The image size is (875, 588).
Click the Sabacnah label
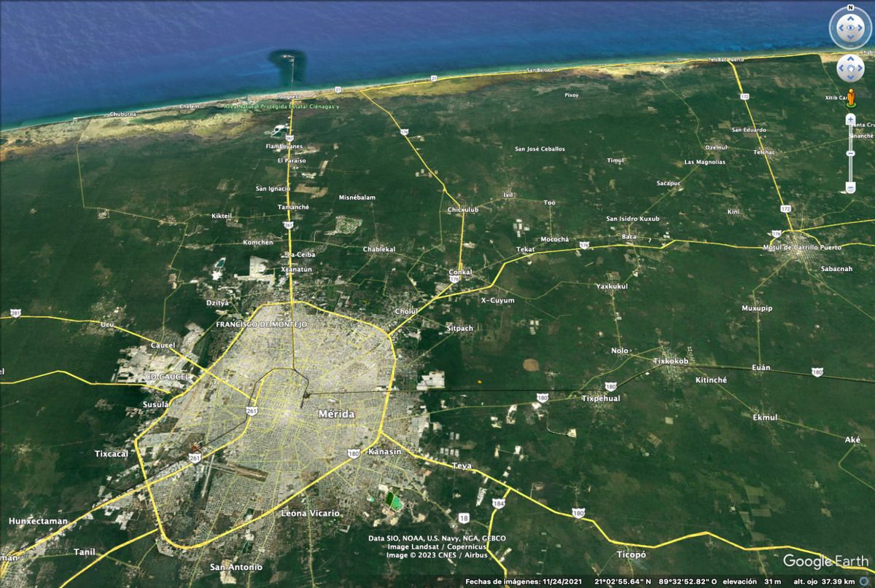[x=836, y=269]
